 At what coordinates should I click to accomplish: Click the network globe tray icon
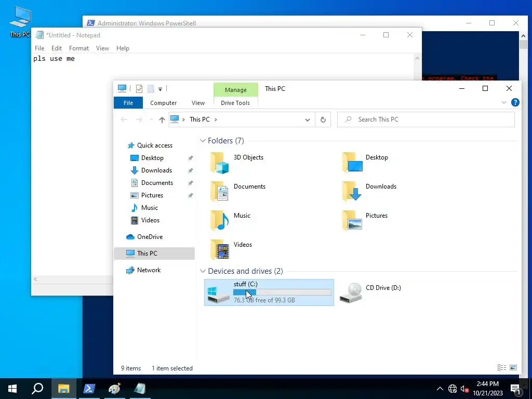[453, 389]
